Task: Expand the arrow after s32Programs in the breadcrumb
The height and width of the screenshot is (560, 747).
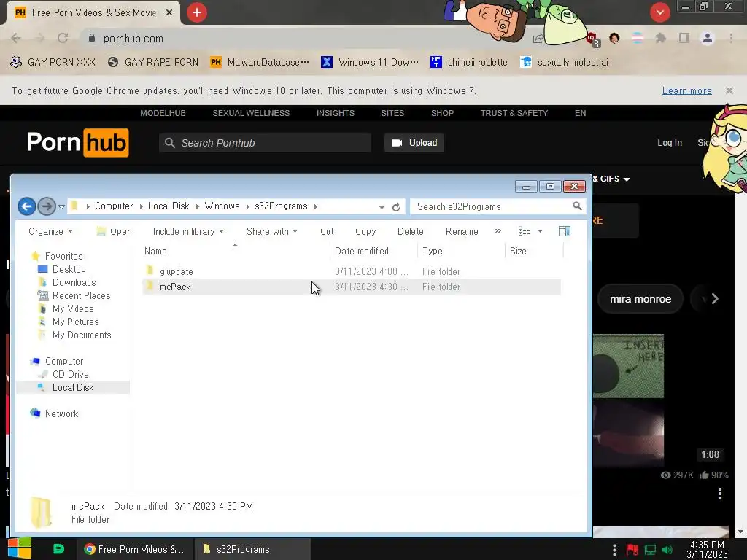Action: click(315, 206)
